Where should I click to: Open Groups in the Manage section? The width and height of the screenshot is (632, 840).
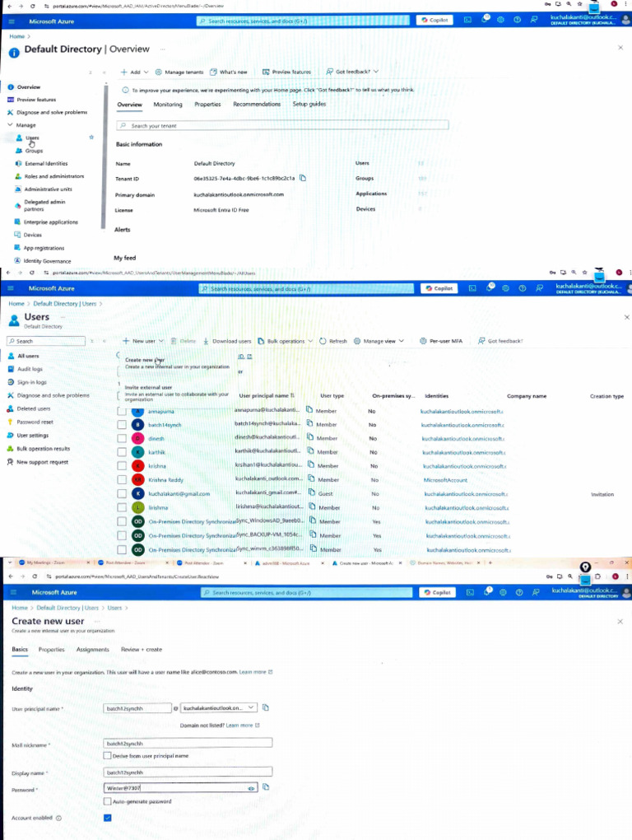click(34, 151)
